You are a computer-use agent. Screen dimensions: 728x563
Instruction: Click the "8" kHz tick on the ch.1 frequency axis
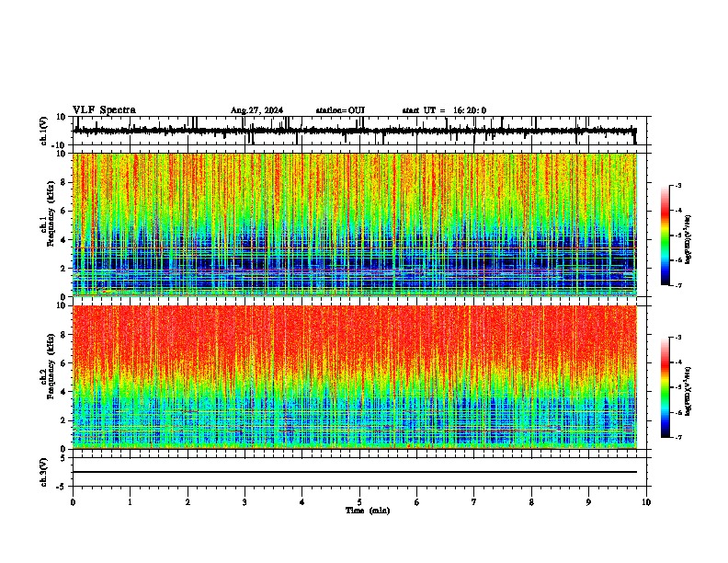point(64,182)
